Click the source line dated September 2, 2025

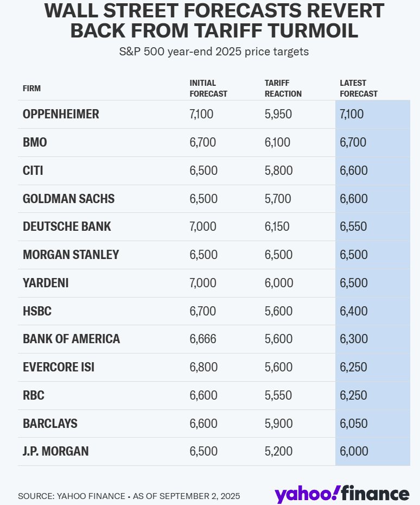coord(129,496)
